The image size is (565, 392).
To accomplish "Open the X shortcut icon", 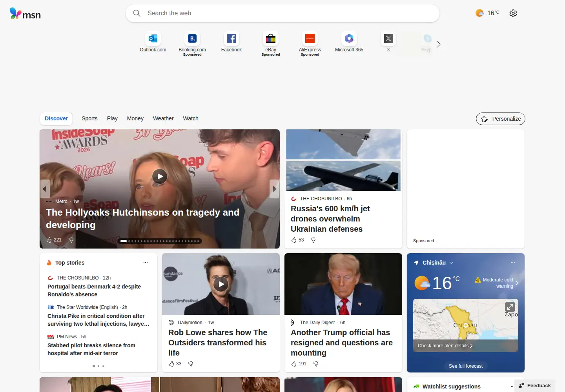I will point(388,38).
